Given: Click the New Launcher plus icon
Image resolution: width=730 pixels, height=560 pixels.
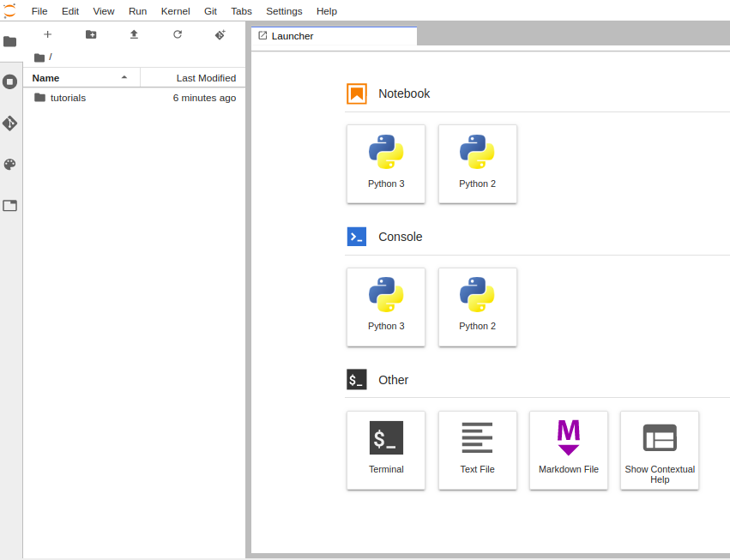Looking at the screenshot, I should point(47,34).
